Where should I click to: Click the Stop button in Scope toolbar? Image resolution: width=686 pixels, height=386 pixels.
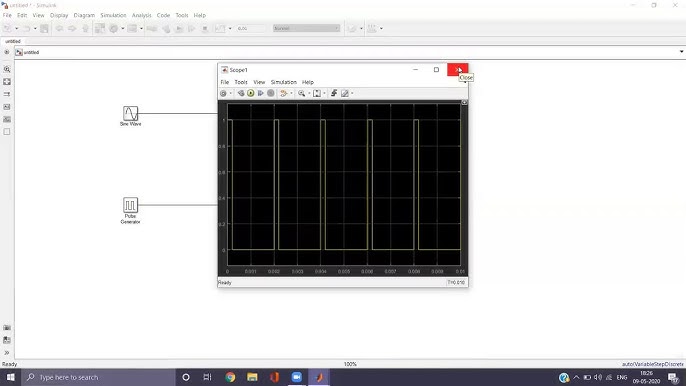271,93
